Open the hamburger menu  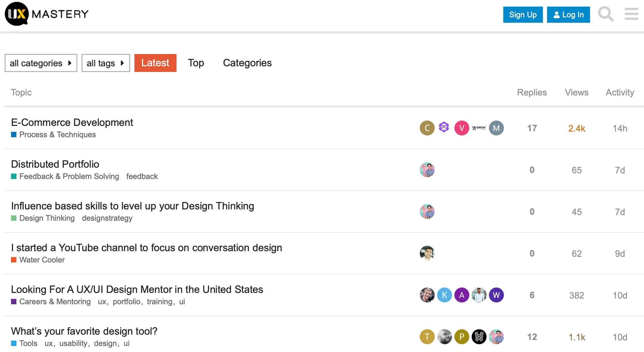point(631,14)
